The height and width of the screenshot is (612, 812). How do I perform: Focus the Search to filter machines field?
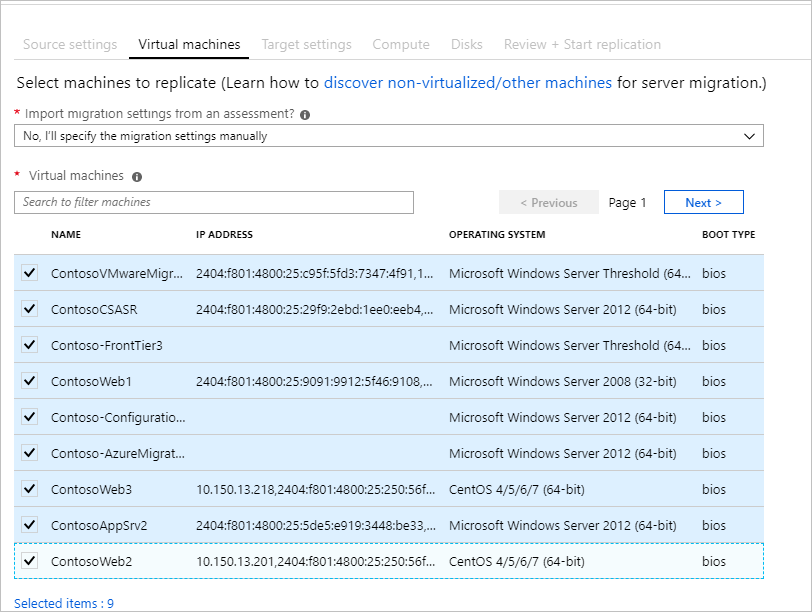coord(214,202)
